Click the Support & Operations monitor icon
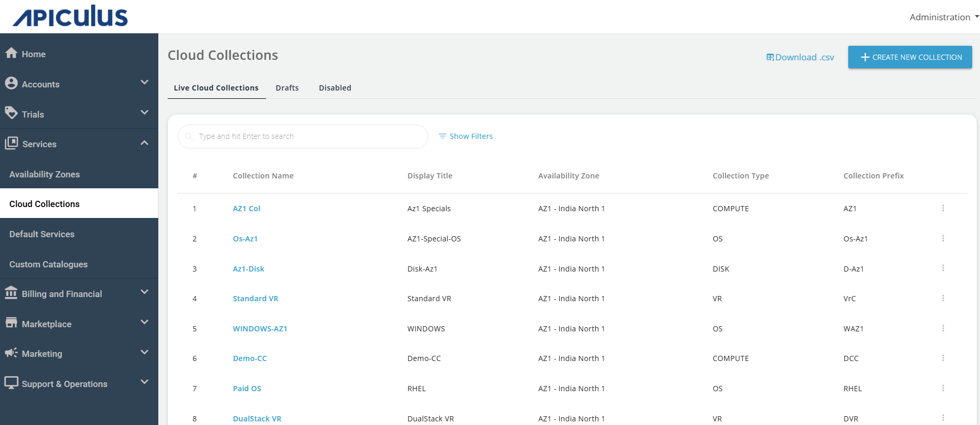Viewport: 980px width, 425px height. click(11, 383)
